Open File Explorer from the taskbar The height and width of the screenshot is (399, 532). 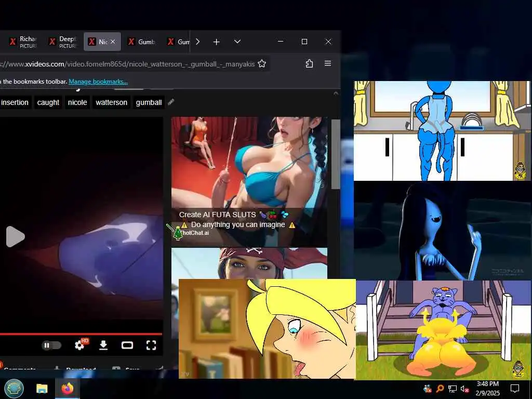(x=42, y=389)
